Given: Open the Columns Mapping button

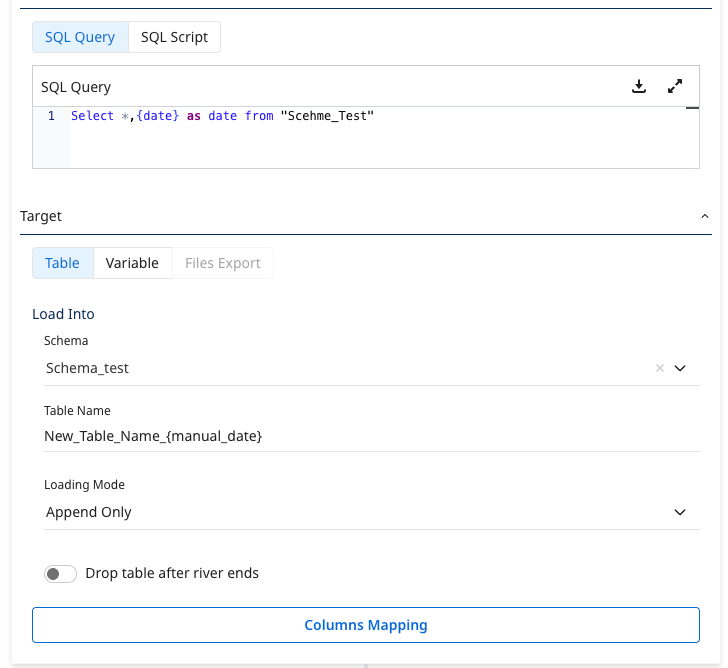Looking at the screenshot, I should click(365, 625).
